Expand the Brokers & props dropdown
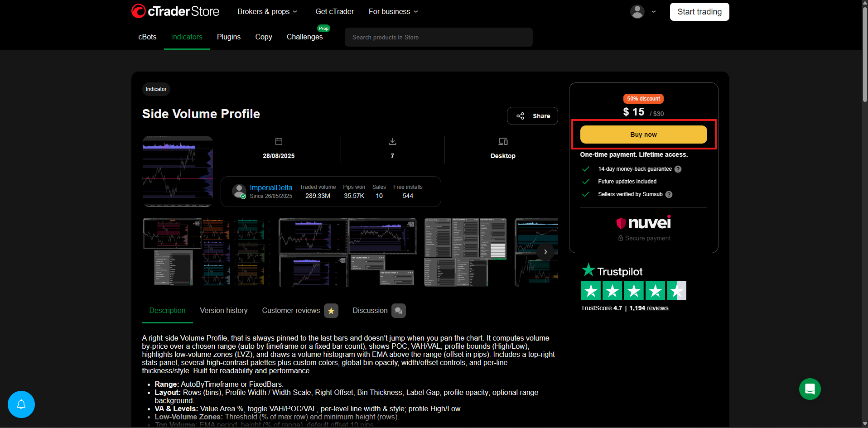868x428 pixels. 267,12
